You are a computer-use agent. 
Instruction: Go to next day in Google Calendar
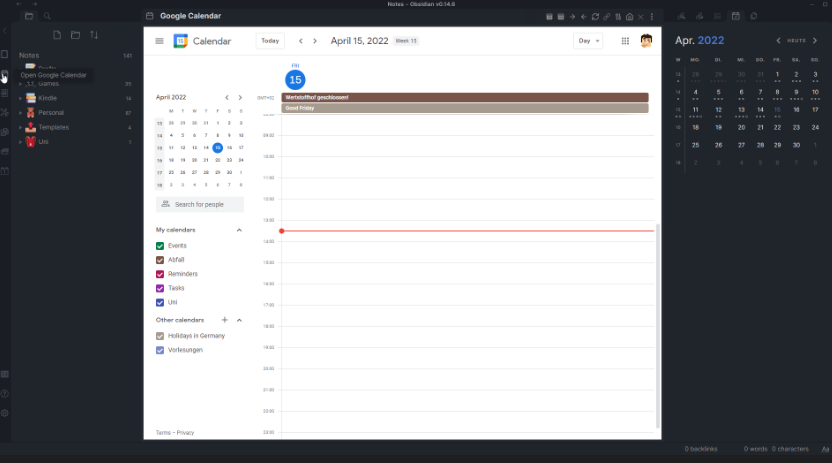(x=315, y=41)
